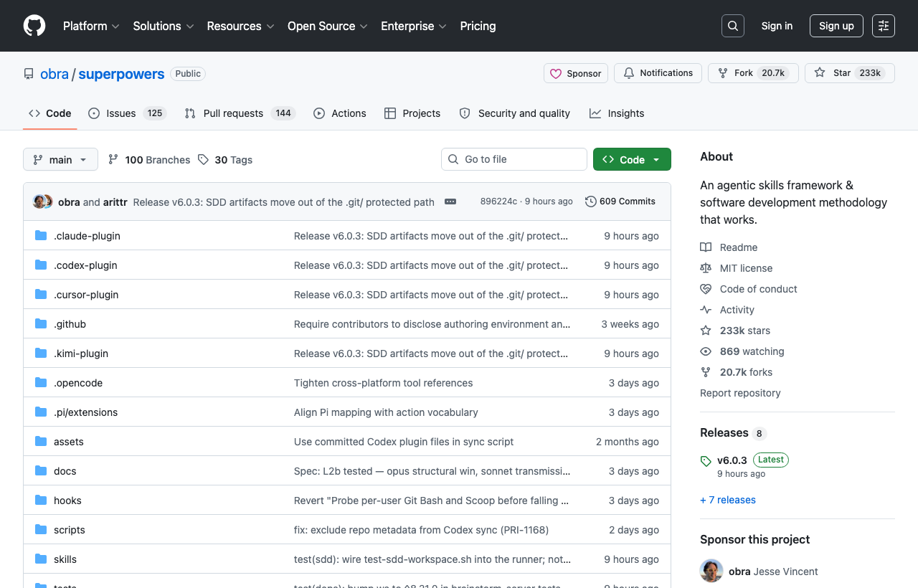Viewport: 918px width, 588px height.
Task: Click the folder icon for docs
Action: 41,471
